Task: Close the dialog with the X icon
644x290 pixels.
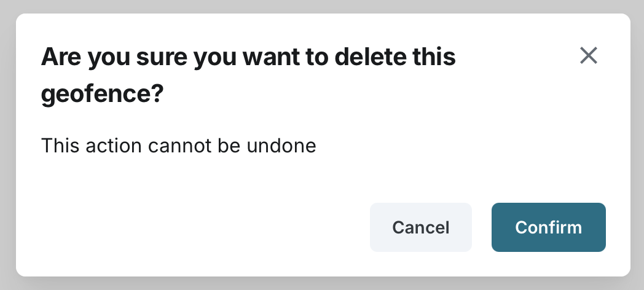Action: pyautogui.click(x=589, y=56)
